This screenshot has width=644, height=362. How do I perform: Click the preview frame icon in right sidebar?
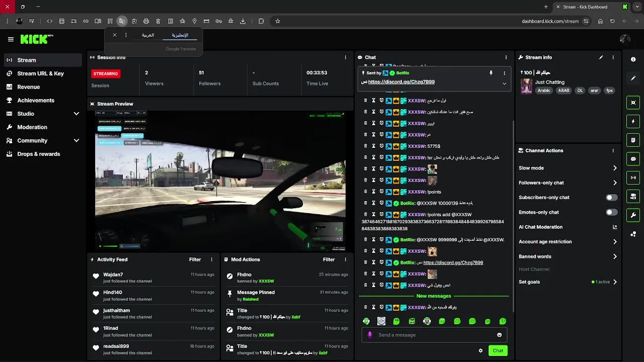tap(633, 103)
